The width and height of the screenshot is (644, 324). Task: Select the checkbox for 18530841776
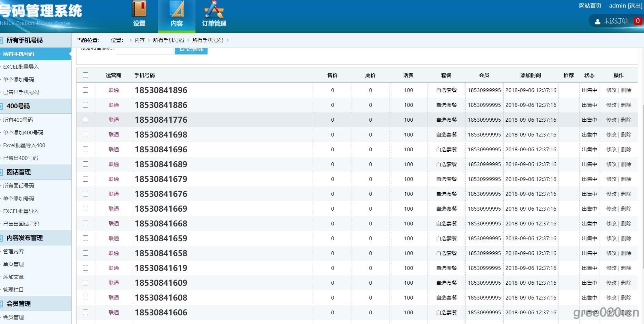pos(85,120)
